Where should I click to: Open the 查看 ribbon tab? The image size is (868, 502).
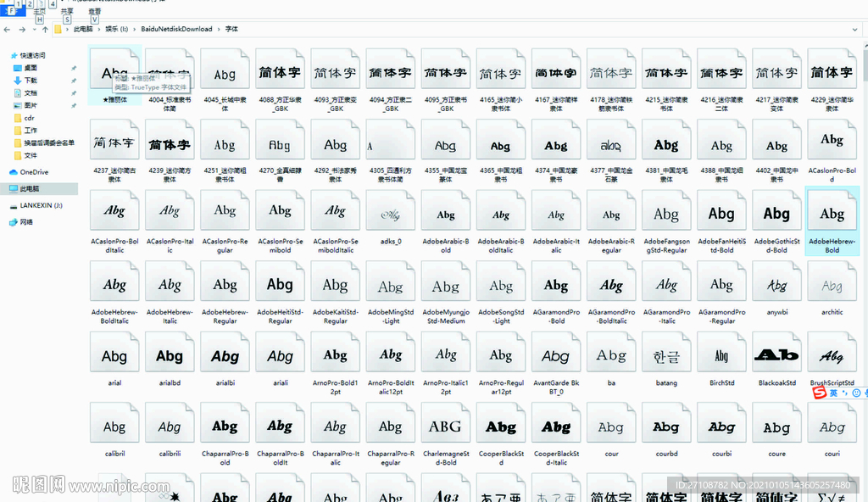click(95, 12)
